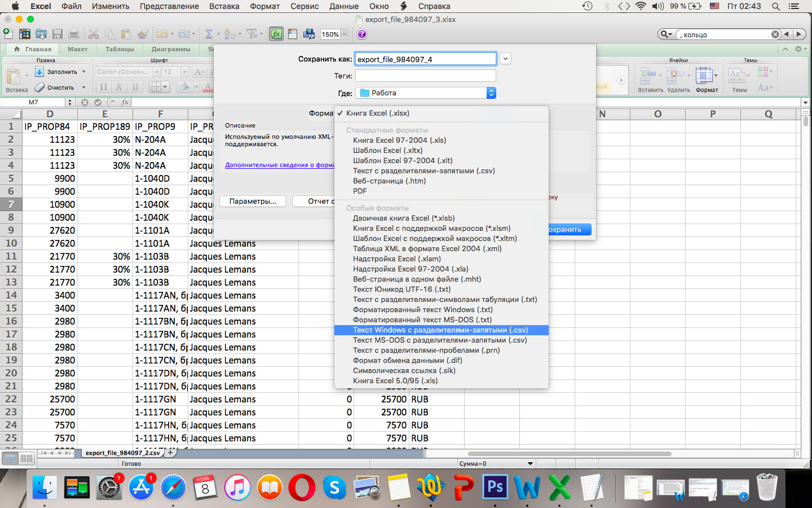Switch to the Таблицы ribbon tab

(120, 49)
